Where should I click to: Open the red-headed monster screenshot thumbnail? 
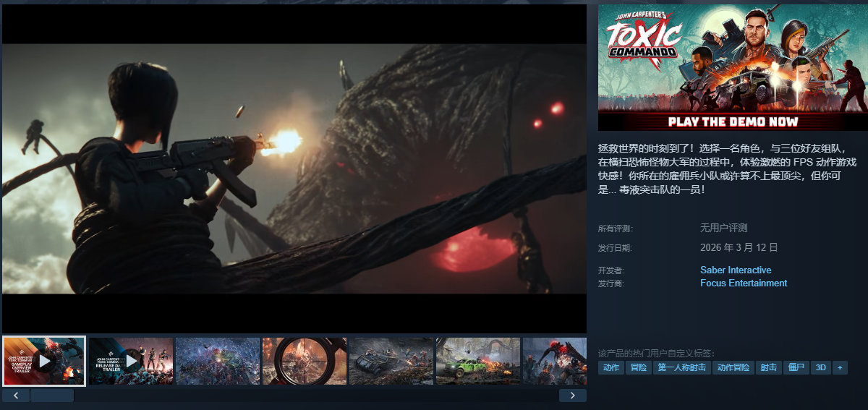coord(554,361)
